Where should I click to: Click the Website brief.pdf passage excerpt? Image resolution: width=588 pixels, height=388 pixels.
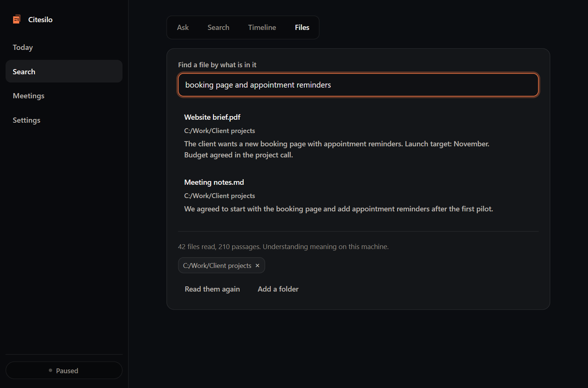tap(337, 149)
